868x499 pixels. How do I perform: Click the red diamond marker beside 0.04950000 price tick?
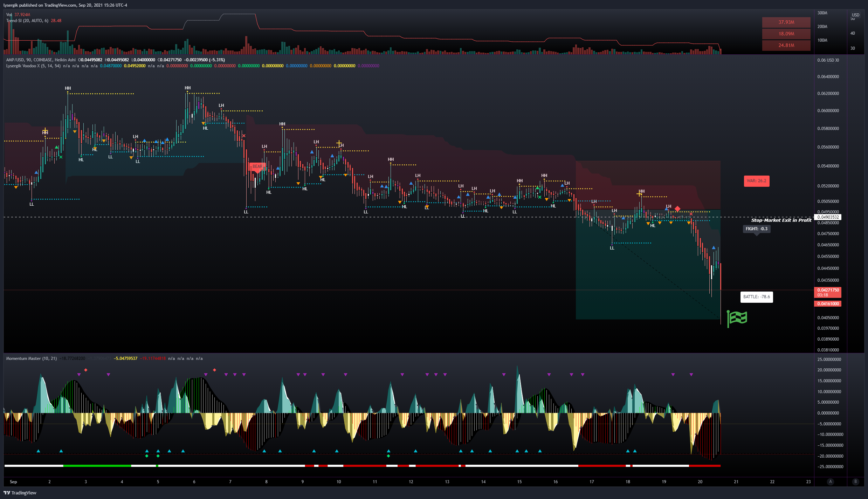tap(677, 209)
